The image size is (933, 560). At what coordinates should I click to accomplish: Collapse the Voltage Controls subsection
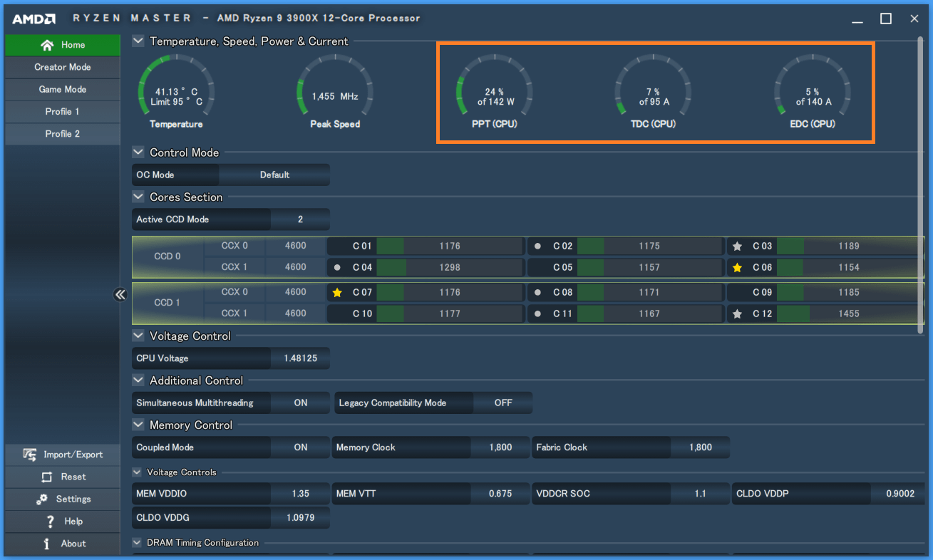point(137,472)
